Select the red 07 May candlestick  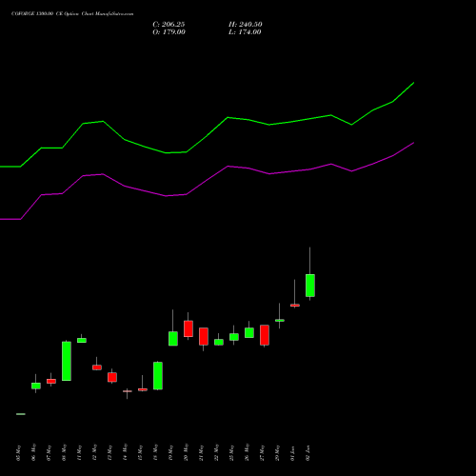(51, 381)
